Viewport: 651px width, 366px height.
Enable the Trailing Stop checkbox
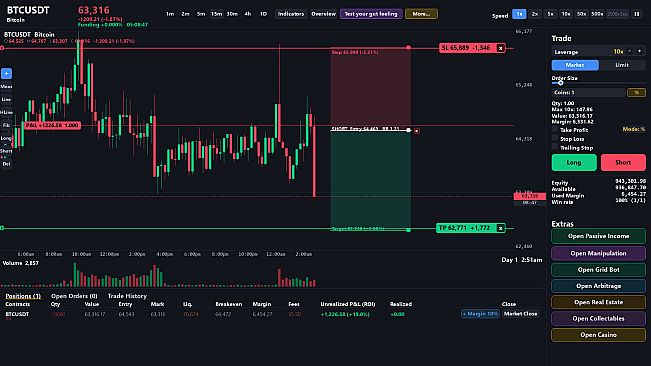(x=555, y=147)
